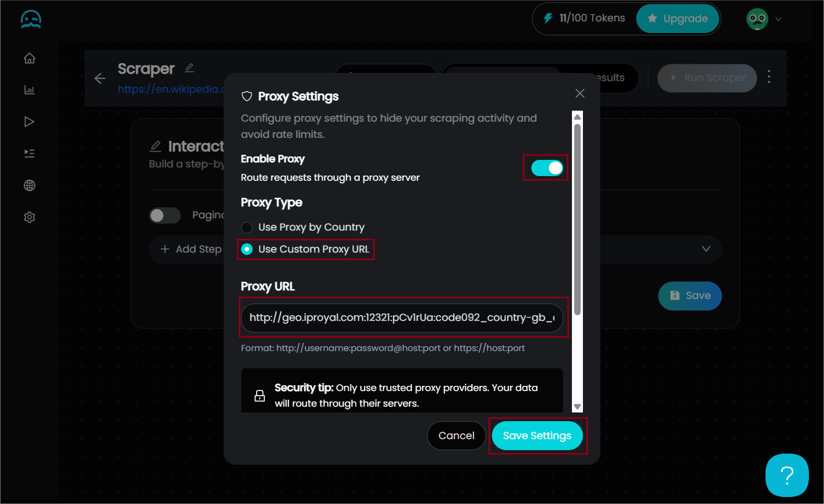Open the three-dot more options menu
This screenshot has width=824, height=504.
(769, 77)
